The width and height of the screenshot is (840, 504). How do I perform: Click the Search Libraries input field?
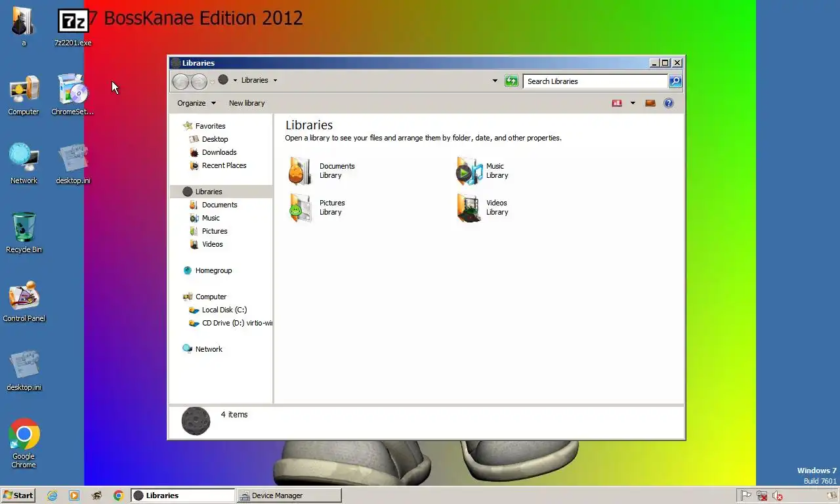(595, 81)
